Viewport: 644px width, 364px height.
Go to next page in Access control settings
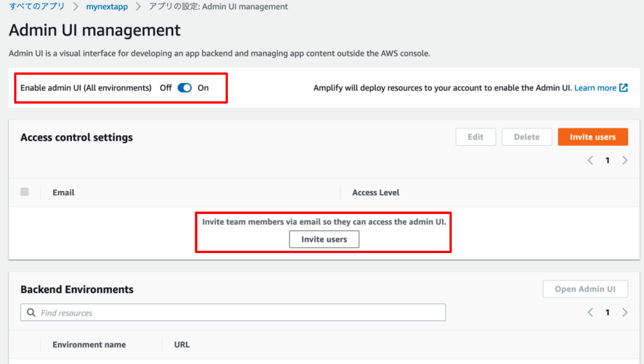[x=625, y=160]
